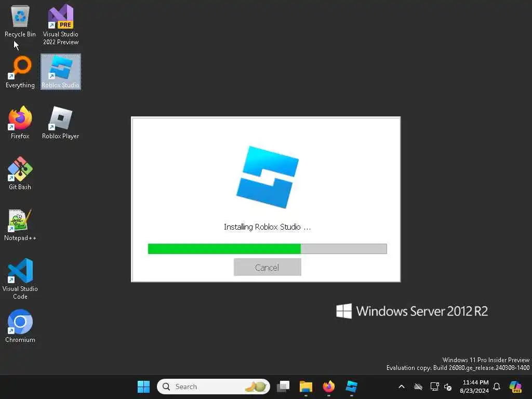The height and width of the screenshot is (399, 532).
Task: Switch to Roblox Studio installer in taskbar
Action: pyautogui.click(x=352, y=387)
